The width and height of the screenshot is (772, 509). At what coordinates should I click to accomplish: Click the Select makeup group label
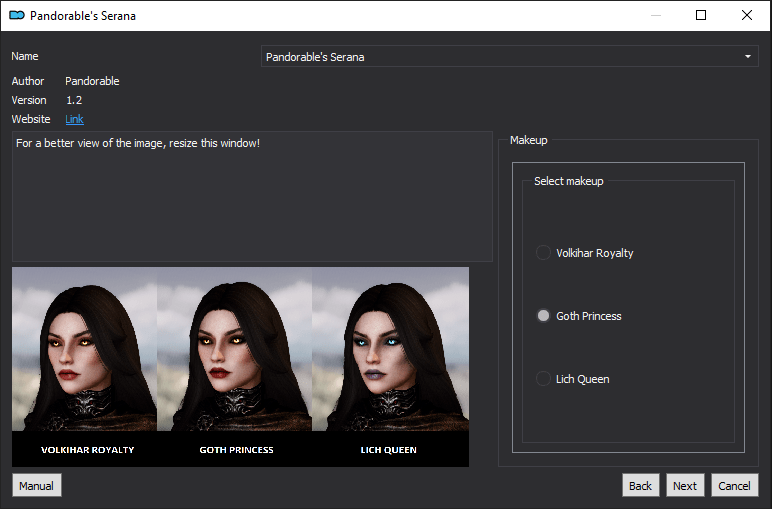click(569, 181)
